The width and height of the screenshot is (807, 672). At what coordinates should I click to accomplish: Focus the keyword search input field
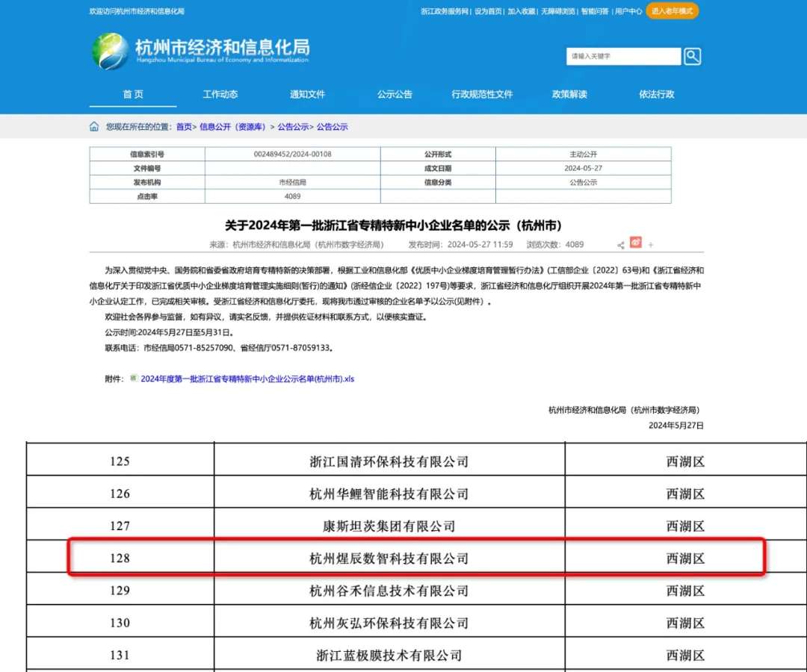click(624, 56)
